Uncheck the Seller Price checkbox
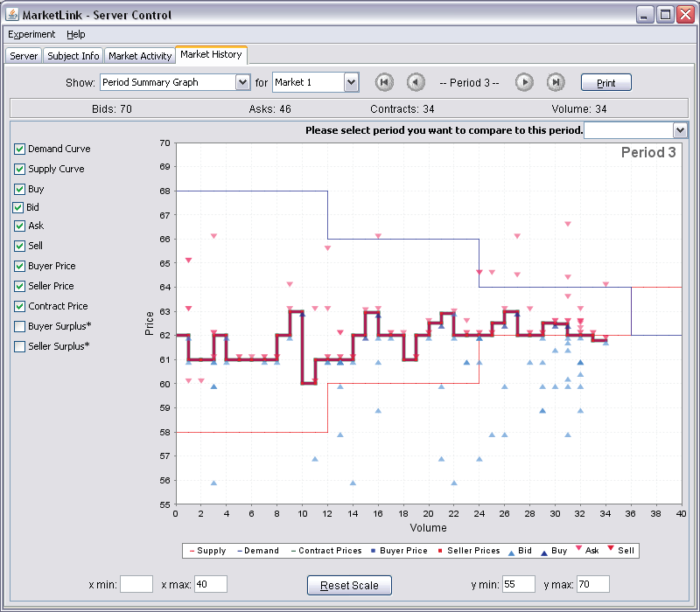 coord(19,287)
